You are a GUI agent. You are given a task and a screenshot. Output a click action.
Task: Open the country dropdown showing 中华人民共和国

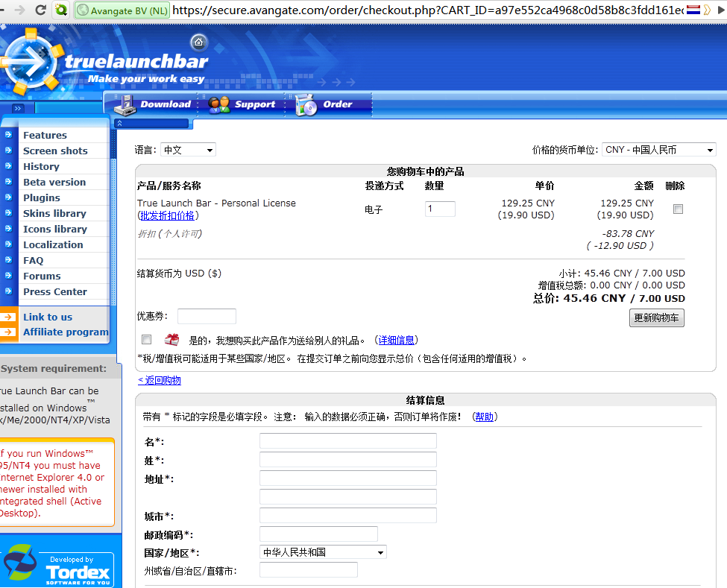tap(323, 552)
